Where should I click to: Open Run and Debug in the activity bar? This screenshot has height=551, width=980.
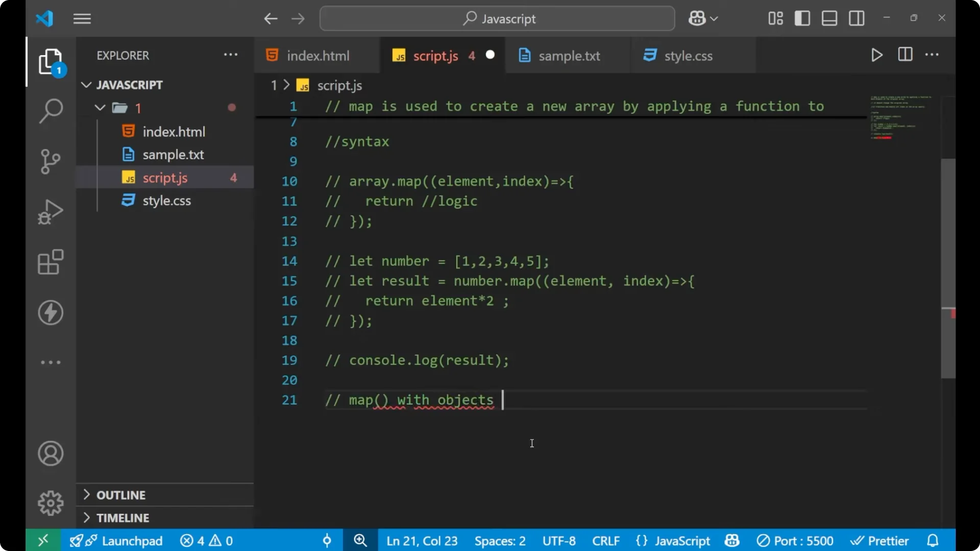click(x=51, y=212)
